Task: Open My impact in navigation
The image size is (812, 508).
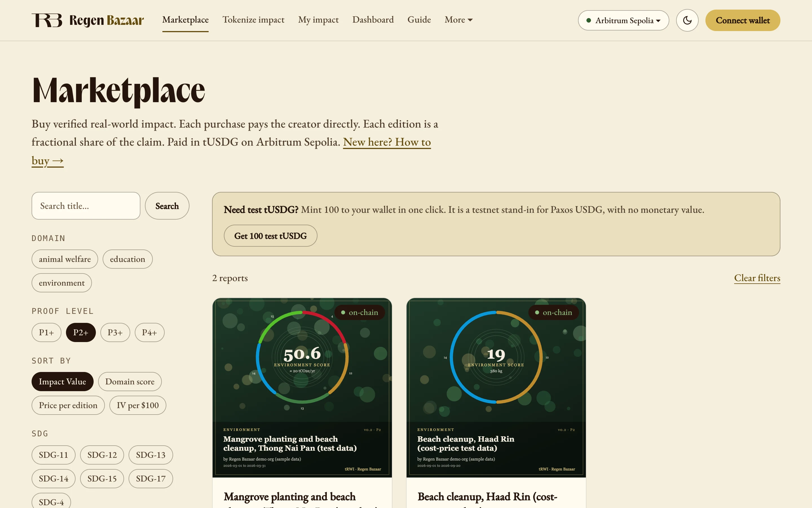Action: coord(318,20)
